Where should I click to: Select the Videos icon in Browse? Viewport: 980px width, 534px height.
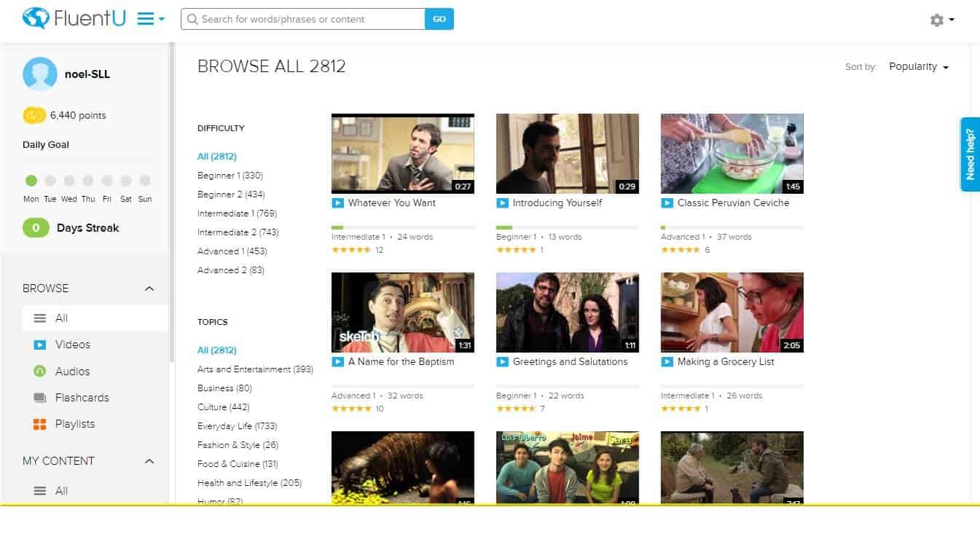pos(40,345)
